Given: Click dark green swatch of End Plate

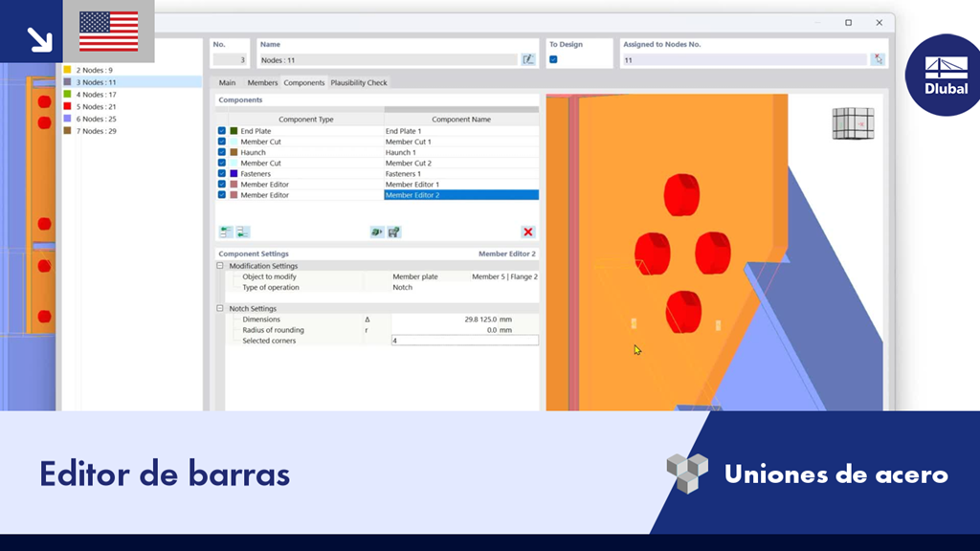Looking at the screenshot, I should click(x=234, y=130).
